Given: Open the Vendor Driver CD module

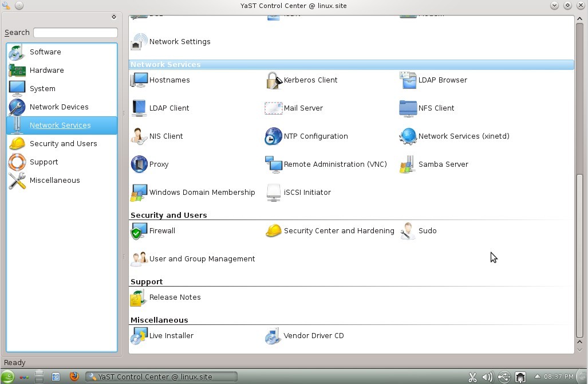Looking at the screenshot, I should tap(305, 336).
